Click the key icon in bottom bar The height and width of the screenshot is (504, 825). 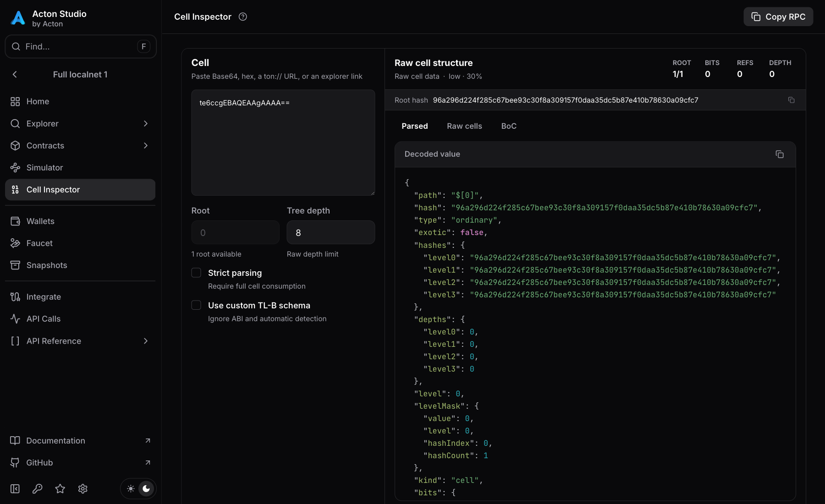pos(38,488)
